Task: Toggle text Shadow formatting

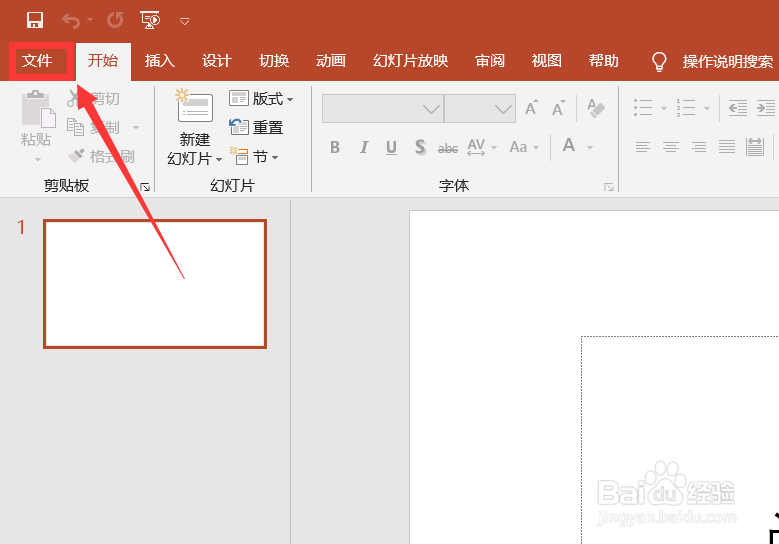Action: pos(420,147)
